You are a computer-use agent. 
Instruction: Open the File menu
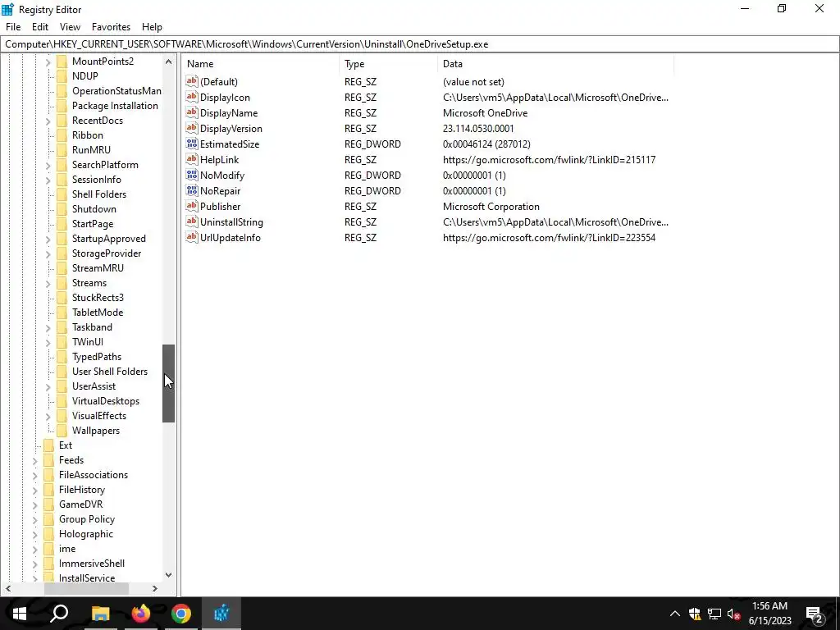point(13,27)
